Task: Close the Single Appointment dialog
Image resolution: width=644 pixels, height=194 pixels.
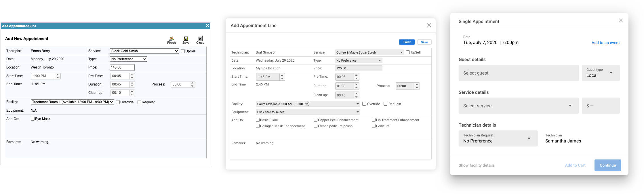Action: pos(621,20)
